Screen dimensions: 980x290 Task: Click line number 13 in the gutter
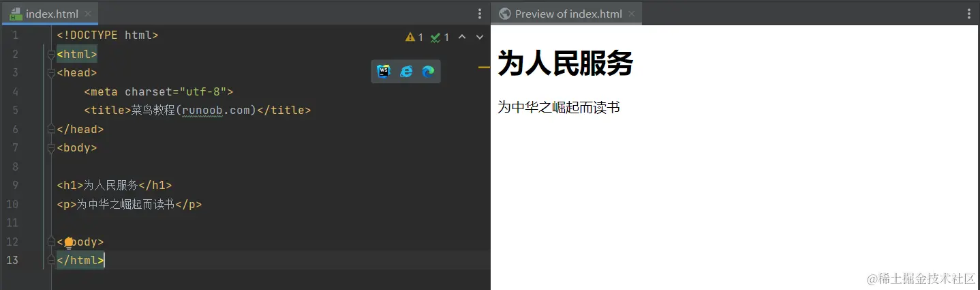click(13, 260)
